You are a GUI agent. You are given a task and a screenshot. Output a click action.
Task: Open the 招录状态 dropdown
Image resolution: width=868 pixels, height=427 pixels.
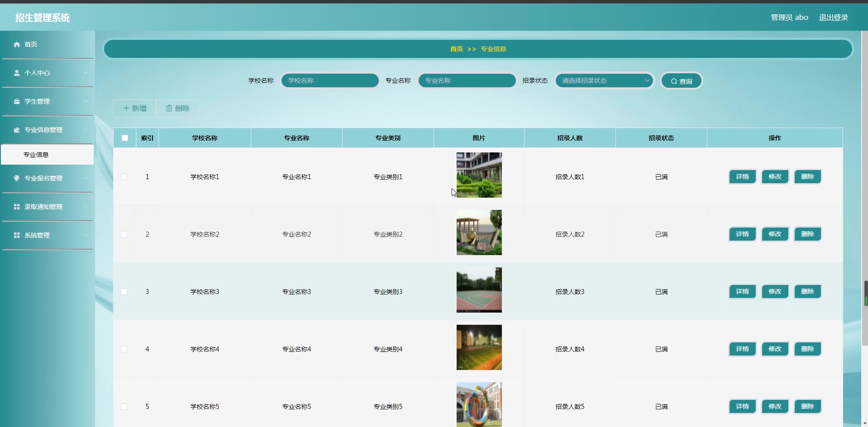click(x=604, y=81)
